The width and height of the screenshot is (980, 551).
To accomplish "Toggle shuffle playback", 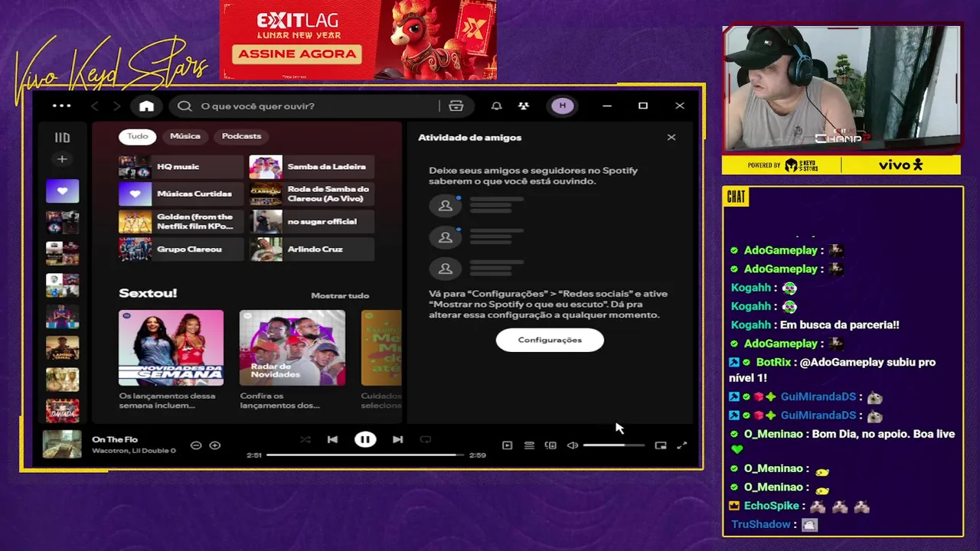I will 305,439.
